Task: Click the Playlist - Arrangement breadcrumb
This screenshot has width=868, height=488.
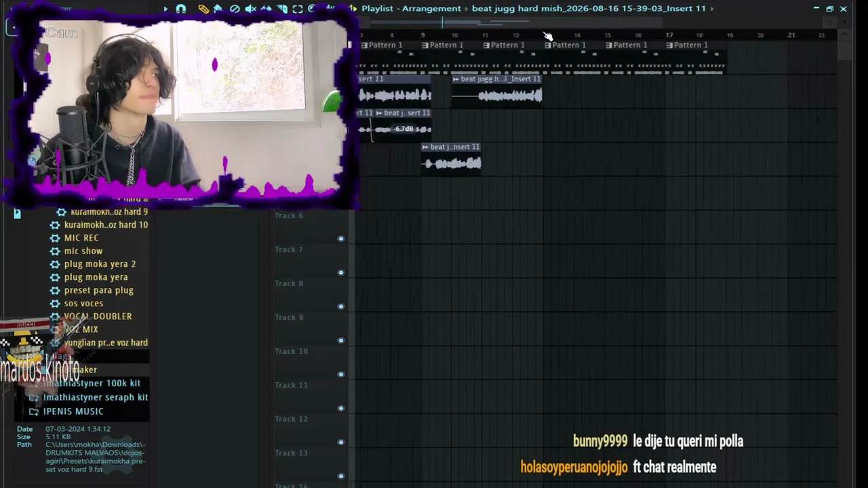Action: click(411, 9)
